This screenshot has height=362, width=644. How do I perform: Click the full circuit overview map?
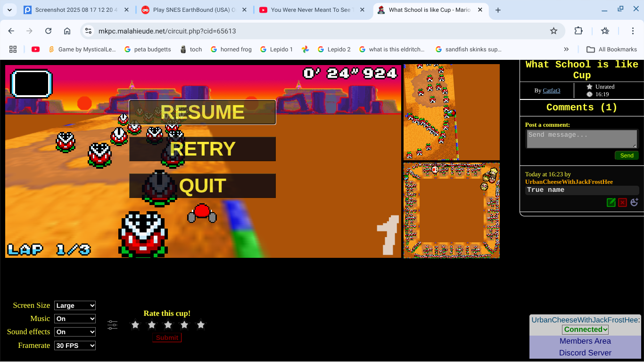point(452,210)
